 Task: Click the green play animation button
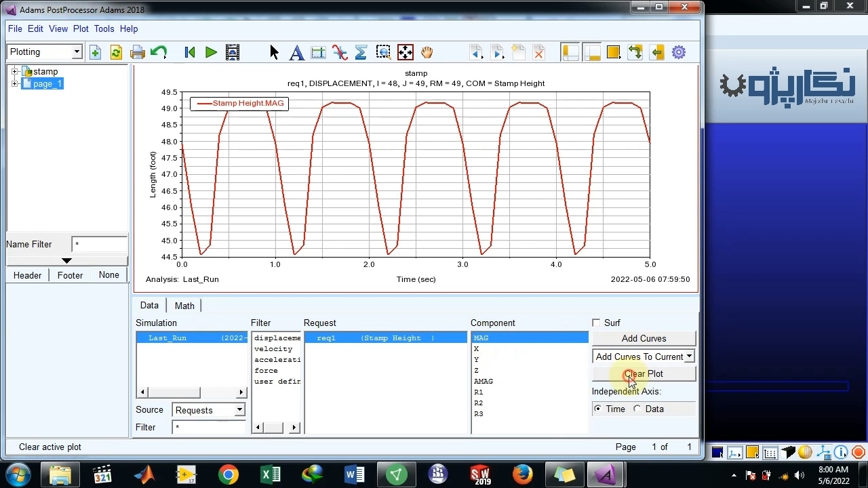coord(211,52)
